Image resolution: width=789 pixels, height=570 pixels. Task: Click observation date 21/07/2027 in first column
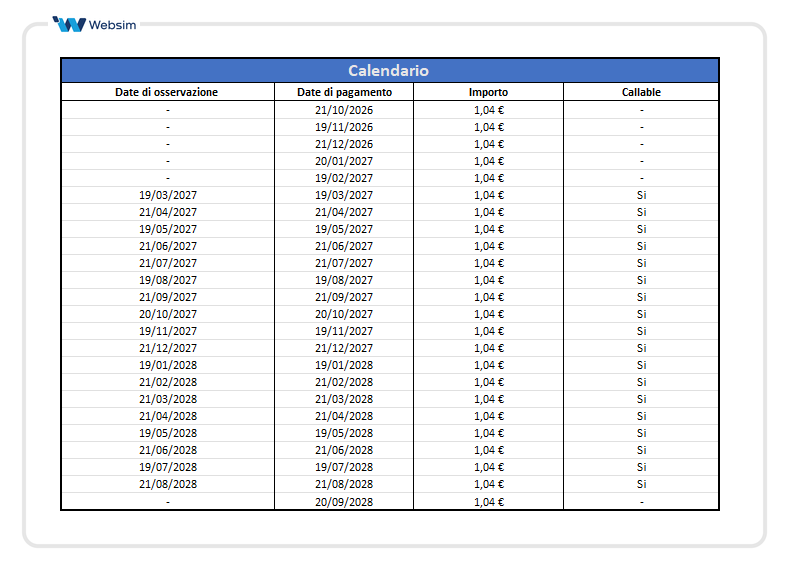click(168, 263)
